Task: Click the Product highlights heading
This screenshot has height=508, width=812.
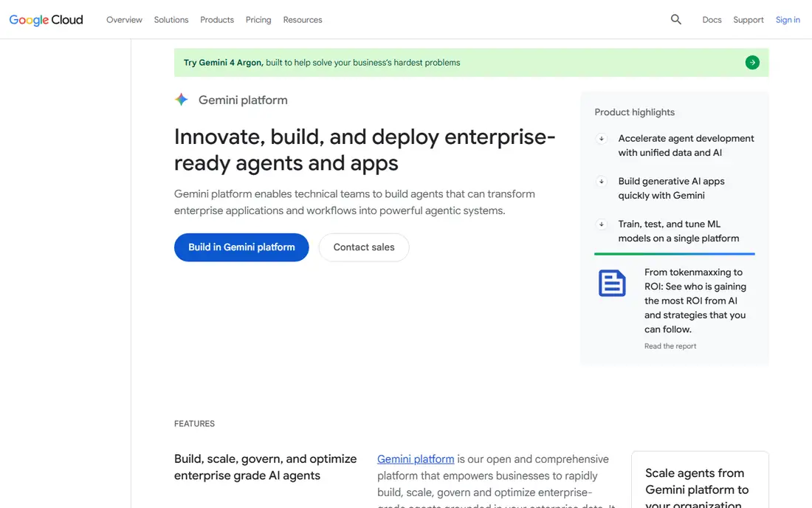Action: pos(634,112)
